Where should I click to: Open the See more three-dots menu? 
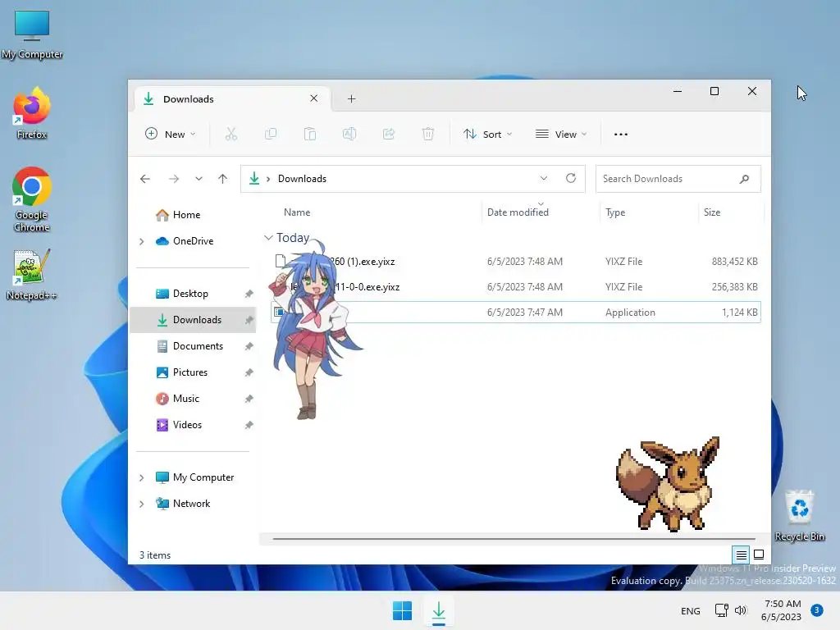[x=621, y=135]
